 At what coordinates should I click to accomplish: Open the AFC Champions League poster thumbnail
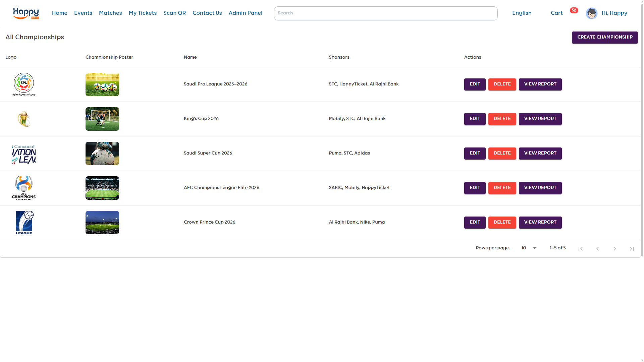point(102,188)
